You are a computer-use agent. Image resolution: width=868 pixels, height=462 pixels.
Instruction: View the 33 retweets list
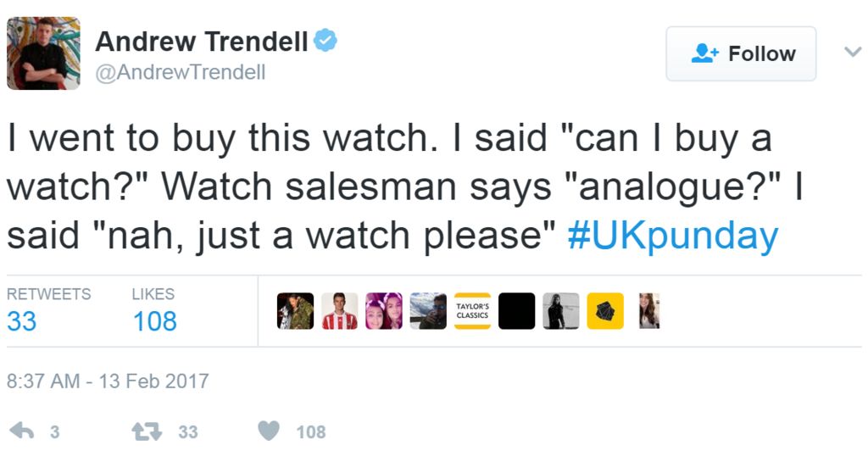click(x=23, y=320)
